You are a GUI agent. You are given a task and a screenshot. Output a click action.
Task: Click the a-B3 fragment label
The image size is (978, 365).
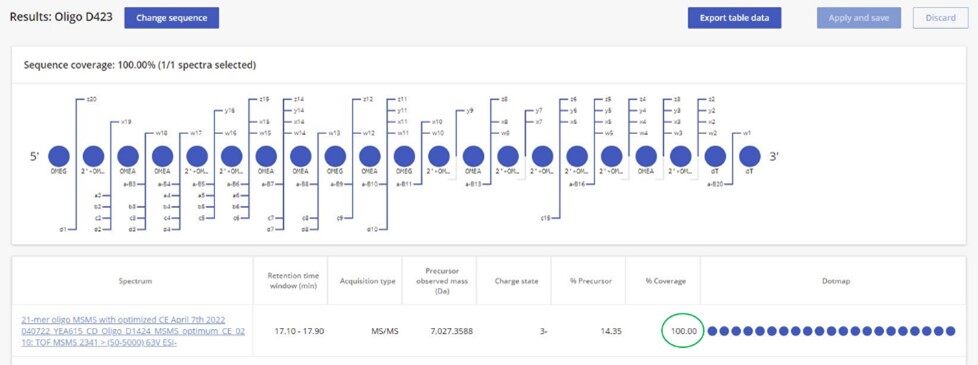tap(130, 184)
